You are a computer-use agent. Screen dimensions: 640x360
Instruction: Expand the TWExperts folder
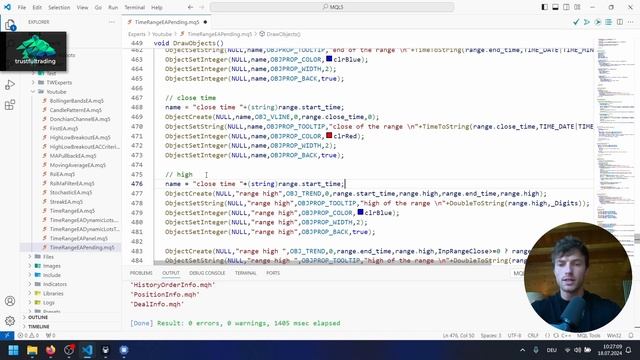[x=59, y=82]
